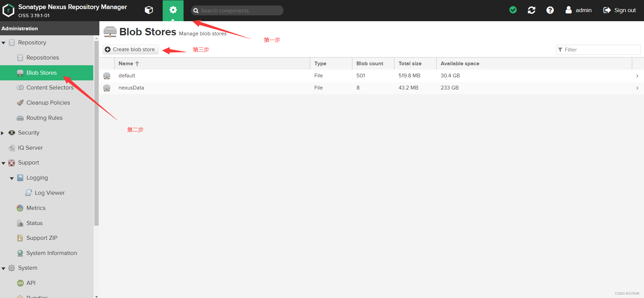Screen dimensions: 644x298
Task: Open the nexusData blob store row
Action: tap(372, 88)
